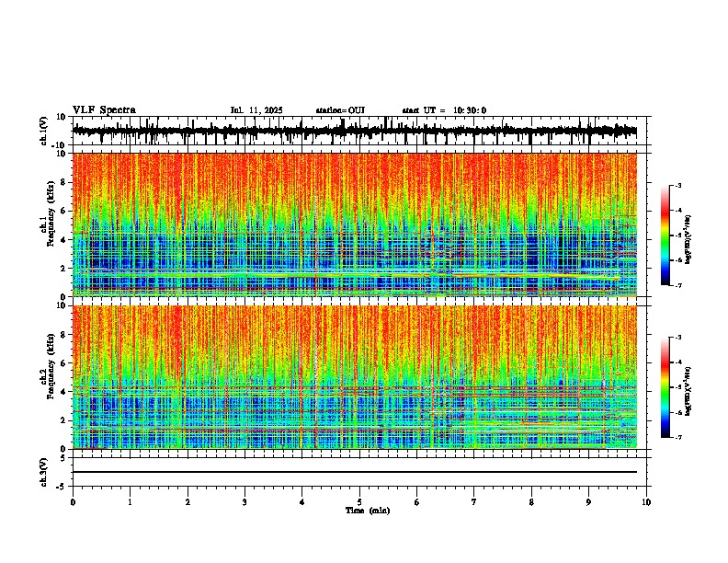Click the ch.2 spectrogram panel
728x563 pixels.
coord(355,377)
